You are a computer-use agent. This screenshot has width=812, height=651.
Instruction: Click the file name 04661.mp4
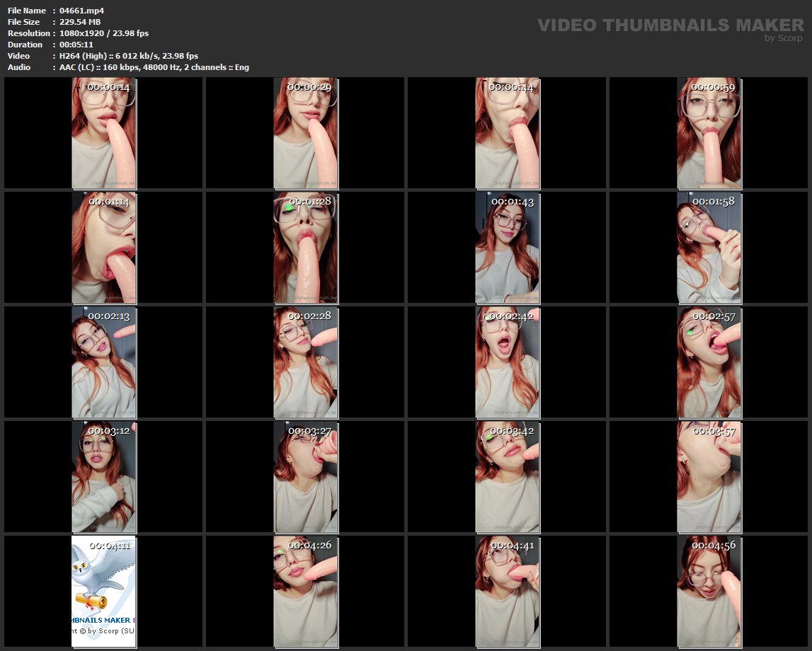[x=81, y=11]
